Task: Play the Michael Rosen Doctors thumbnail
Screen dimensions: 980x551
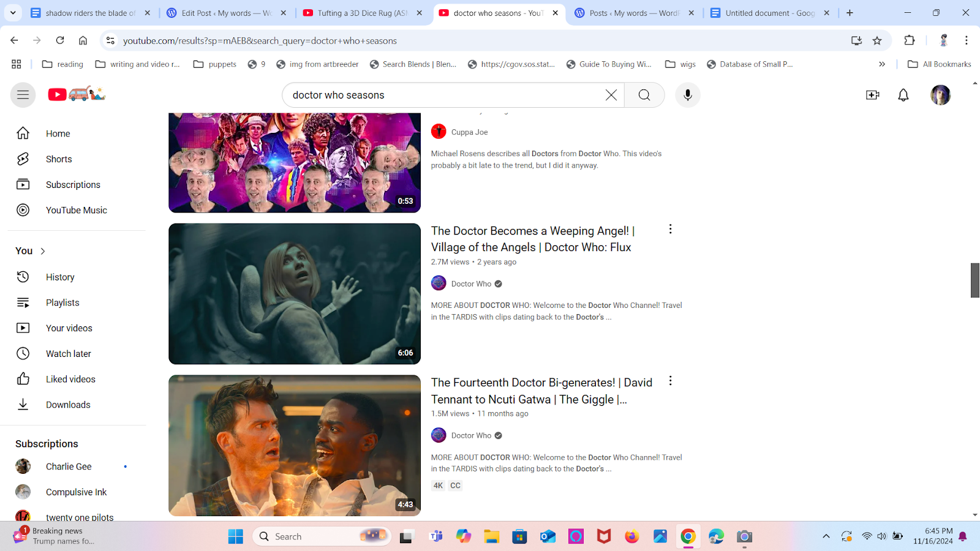Action: pyautogui.click(x=295, y=163)
